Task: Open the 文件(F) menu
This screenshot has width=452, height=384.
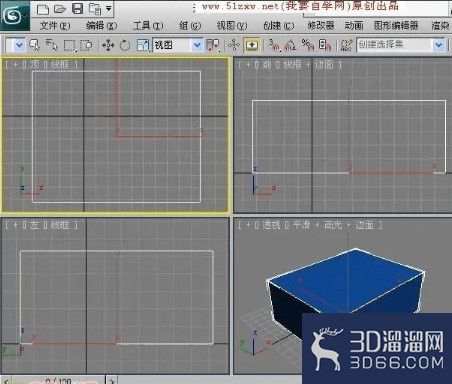Action: click(55, 26)
